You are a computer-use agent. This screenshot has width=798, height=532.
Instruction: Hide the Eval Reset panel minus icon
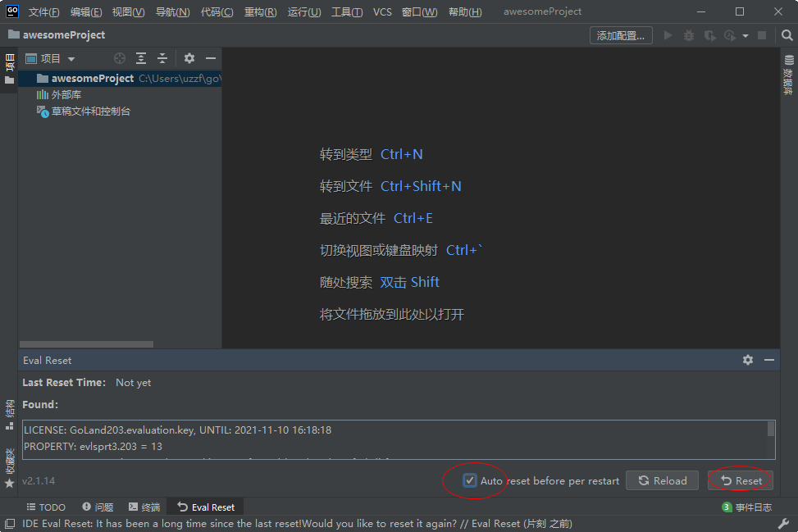click(x=769, y=360)
